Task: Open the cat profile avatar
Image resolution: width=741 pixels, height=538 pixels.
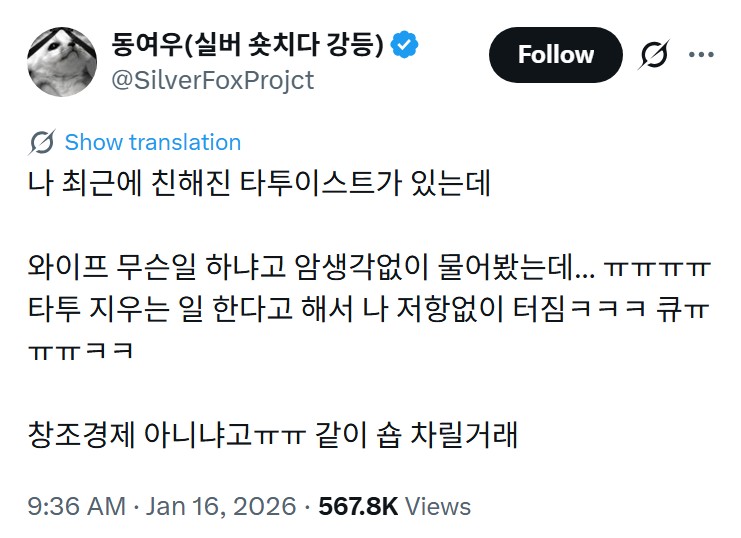Action: tap(61, 62)
